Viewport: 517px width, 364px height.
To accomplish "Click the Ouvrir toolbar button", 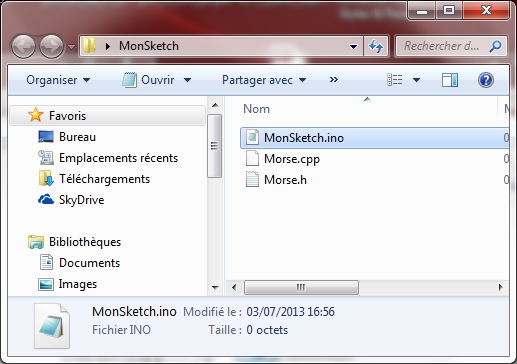I will (x=148, y=80).
